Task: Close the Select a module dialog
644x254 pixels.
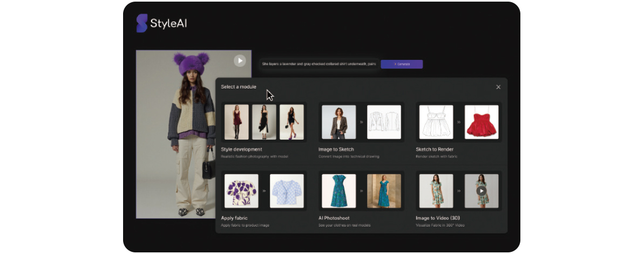Action: pos(498,87)
